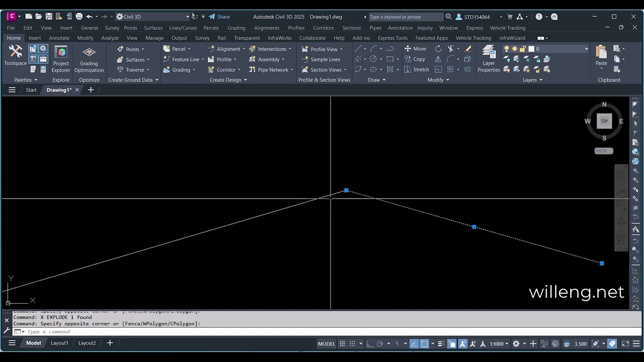644x362 pixels.
Task: Click the Copy button
Action: pyautogui.click(x=415, y=59)
